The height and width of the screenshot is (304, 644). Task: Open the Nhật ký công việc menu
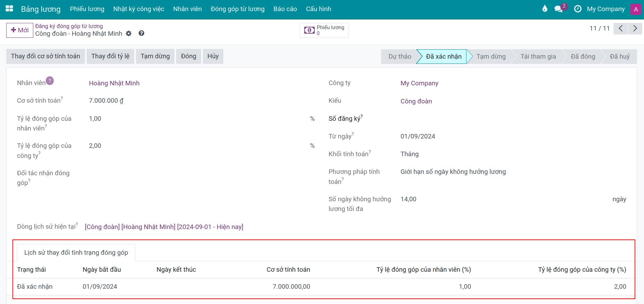pos(139,9)
